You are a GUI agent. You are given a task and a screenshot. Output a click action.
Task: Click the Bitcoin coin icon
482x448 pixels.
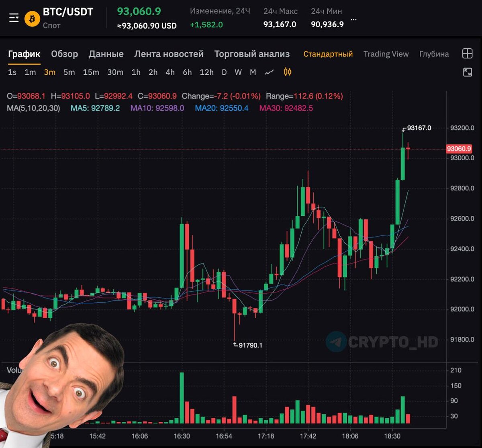point(32,18)
